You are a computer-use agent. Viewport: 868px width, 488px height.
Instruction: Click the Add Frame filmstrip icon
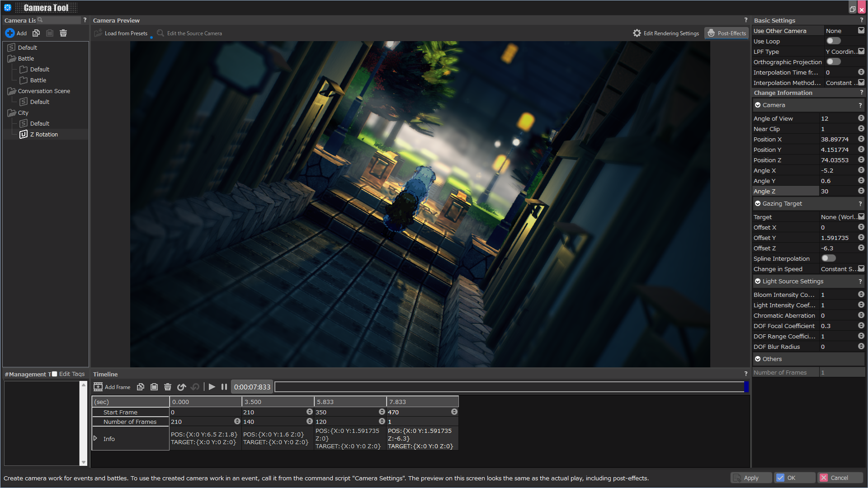click(98, 387)
